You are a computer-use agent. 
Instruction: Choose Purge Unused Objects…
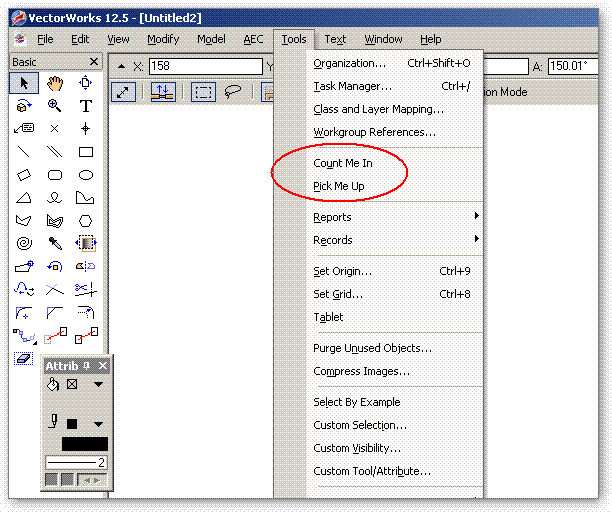(x=395, y=348)
